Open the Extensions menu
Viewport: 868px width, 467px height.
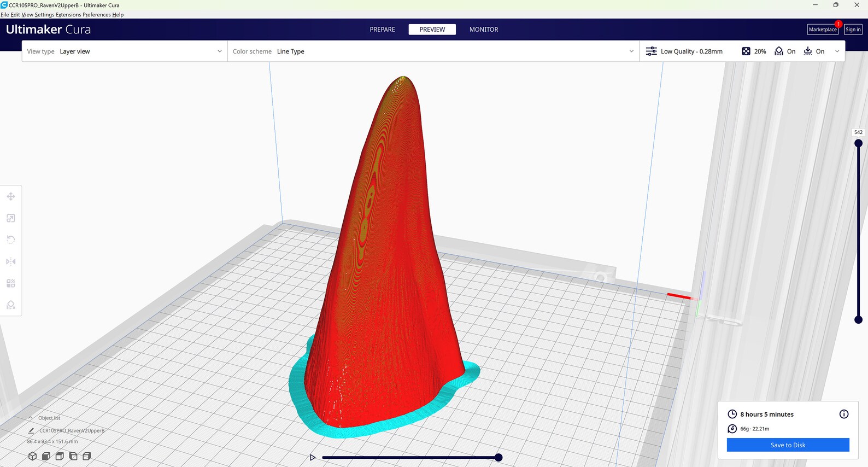tap(68, 15)
